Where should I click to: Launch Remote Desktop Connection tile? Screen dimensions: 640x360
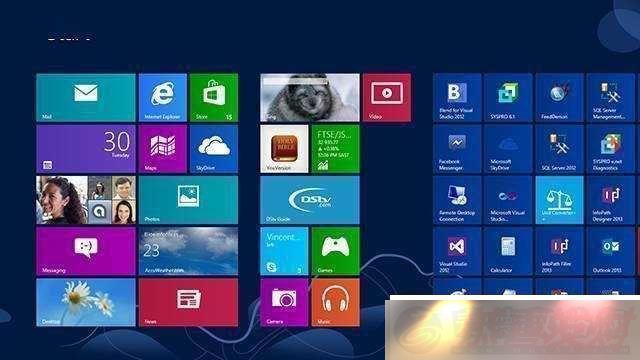coord(457,200)
